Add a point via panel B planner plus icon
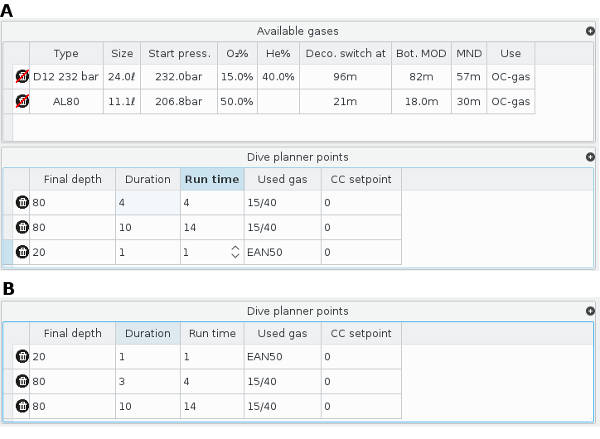Screen dimensions: 600x439 (x=590, y=311)
